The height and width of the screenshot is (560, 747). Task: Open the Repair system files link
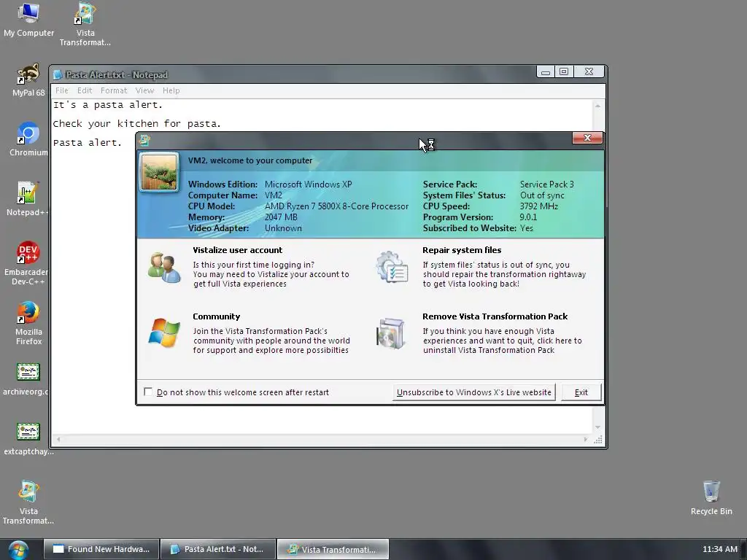(462, 250)
